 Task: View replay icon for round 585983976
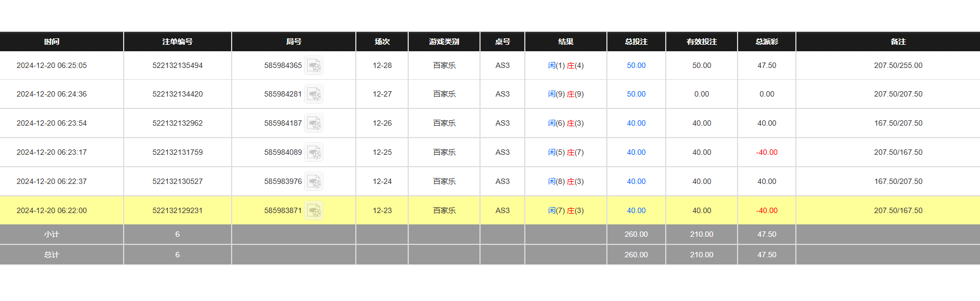(x=314, y=181)
